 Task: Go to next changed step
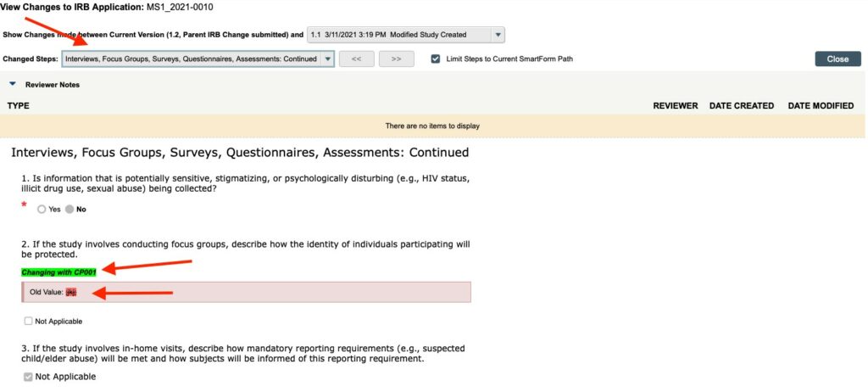click(x=396, y=59)
